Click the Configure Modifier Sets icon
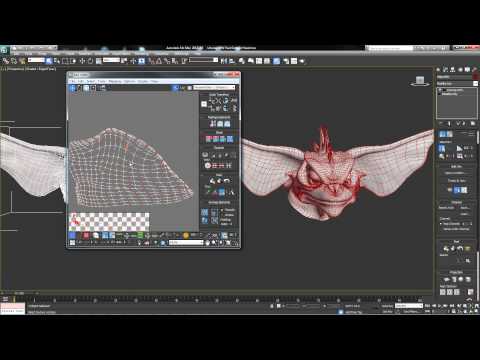The height and width of the screenshot is (360, 480). (x=473, y=124)
